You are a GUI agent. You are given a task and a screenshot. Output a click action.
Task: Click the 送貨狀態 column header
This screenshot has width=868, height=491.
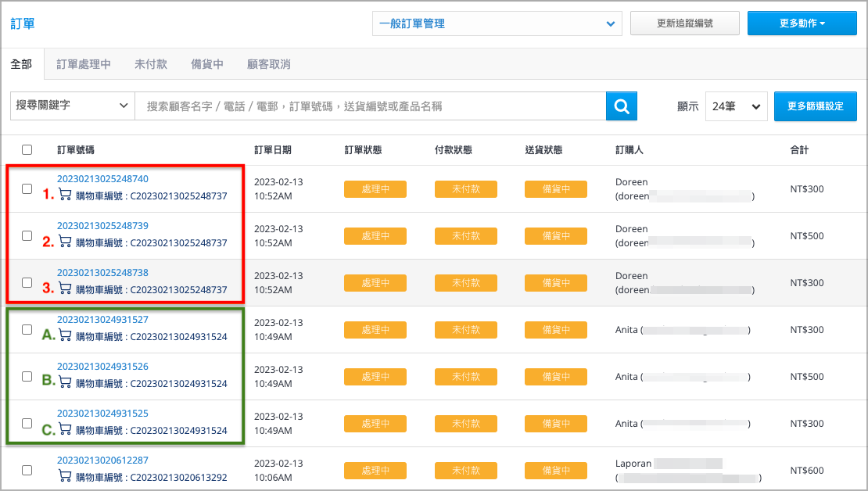(x=543, y=150)
